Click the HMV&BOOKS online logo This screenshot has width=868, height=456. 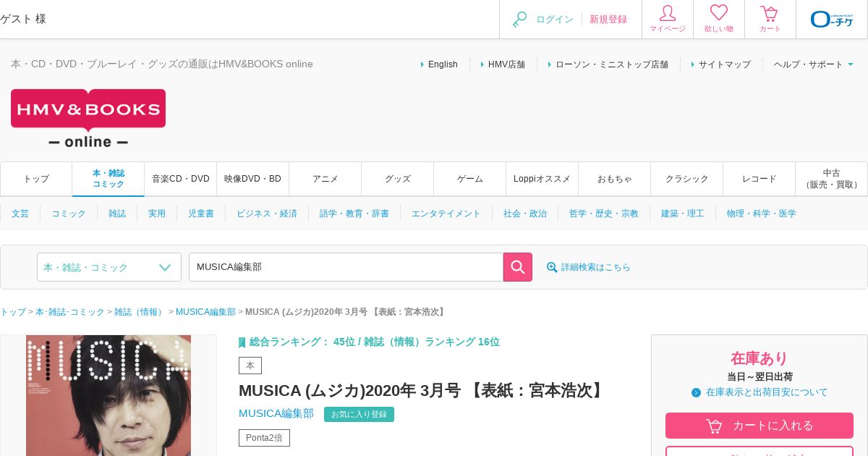(x=88, y=119)
